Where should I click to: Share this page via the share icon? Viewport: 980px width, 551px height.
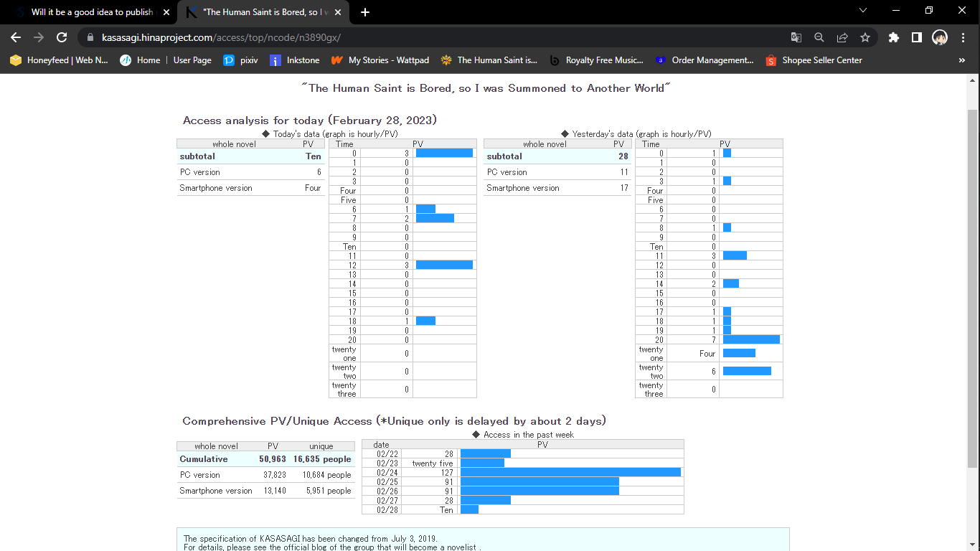tap(842, 37)
